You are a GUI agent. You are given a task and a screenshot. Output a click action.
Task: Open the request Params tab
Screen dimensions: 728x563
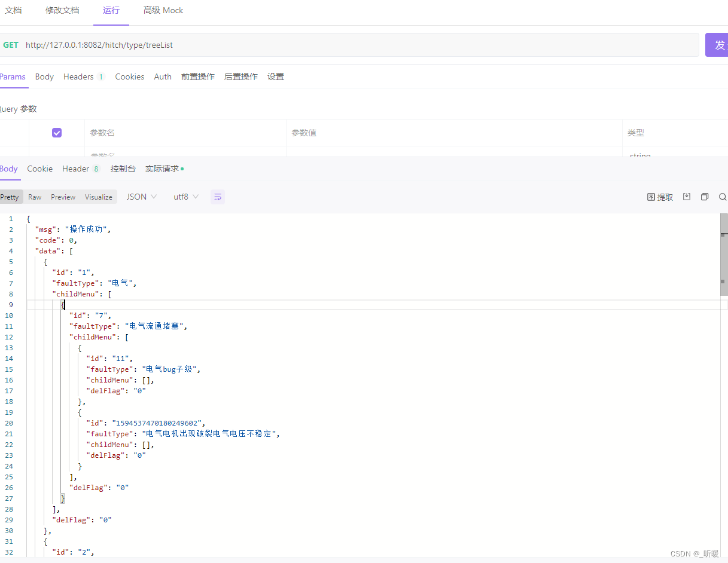(13, 77)
